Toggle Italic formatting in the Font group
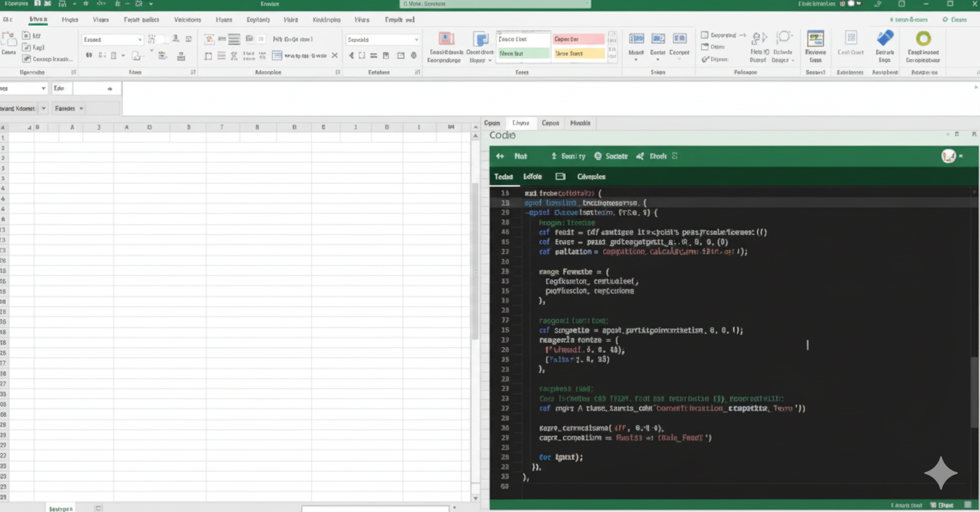980x512 pixels. point(102,55)
